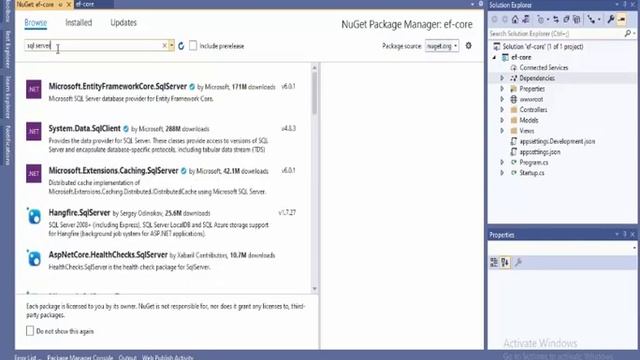The width and height of the screenshot is (640, 360).
Task: Select Microsoft.EntityFrameworkCore.SqlServer package
Action: coord(163,92)
